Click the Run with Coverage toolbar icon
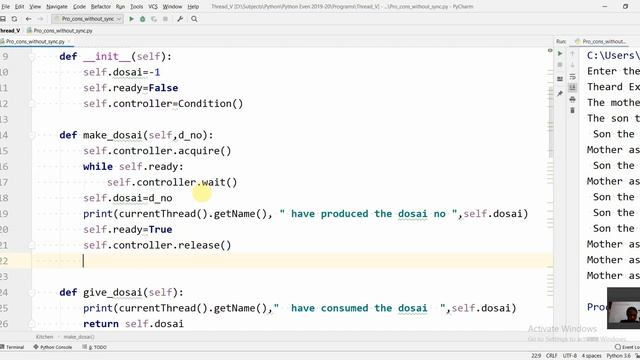The image size is (640, 360). coord(154,19)
